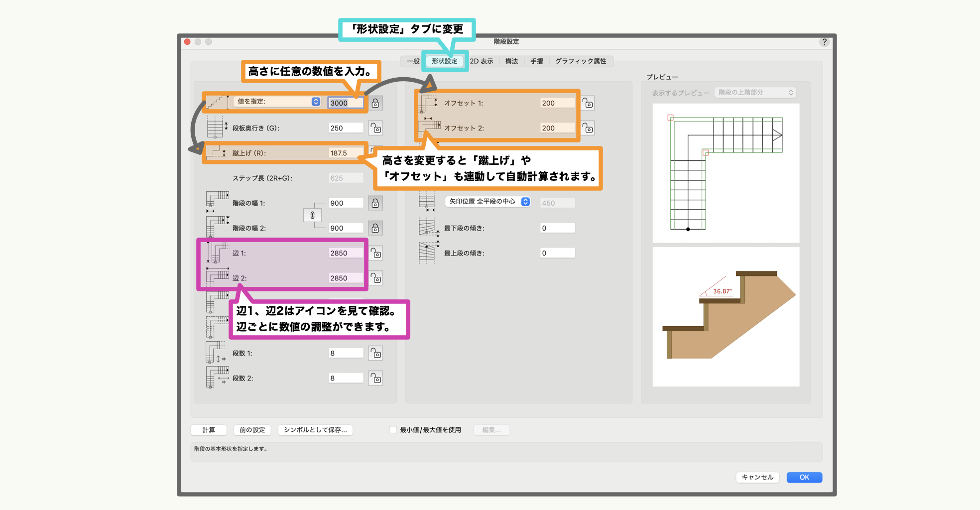Toggle the lock icon for 辺 1
Viewport: 980px width, 510px height.
point(375,253)
